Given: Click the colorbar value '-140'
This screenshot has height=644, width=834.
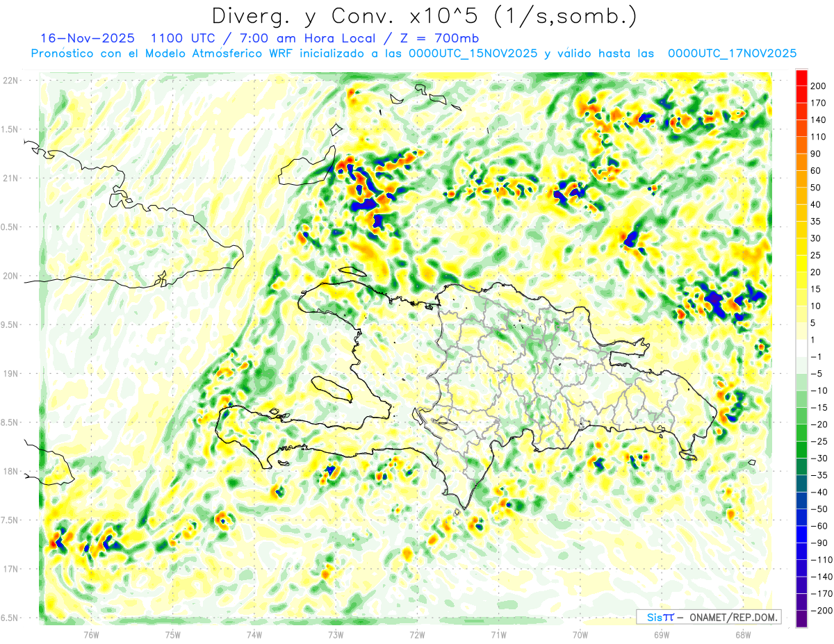Looking at the screenshot, I should 821,577.
